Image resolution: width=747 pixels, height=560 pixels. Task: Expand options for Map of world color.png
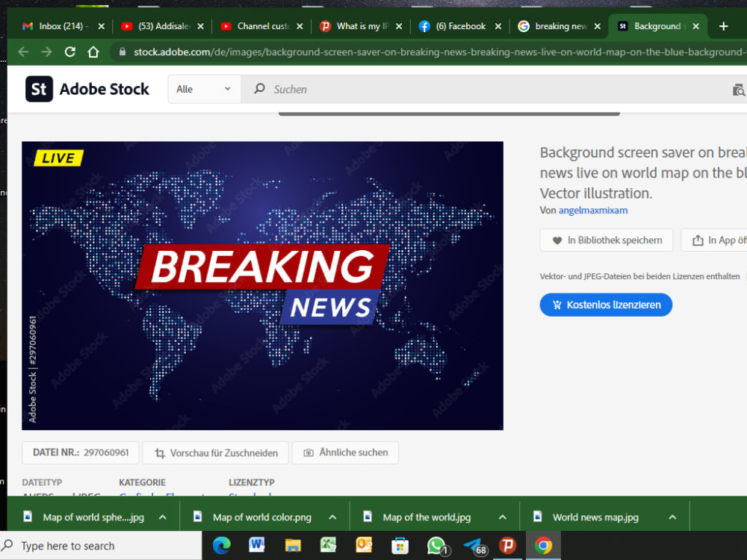point(332,517)
